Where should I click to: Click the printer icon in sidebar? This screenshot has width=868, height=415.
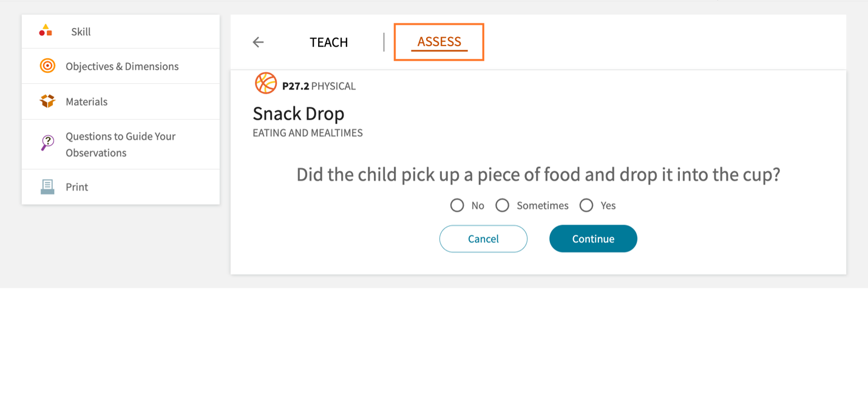47,187
